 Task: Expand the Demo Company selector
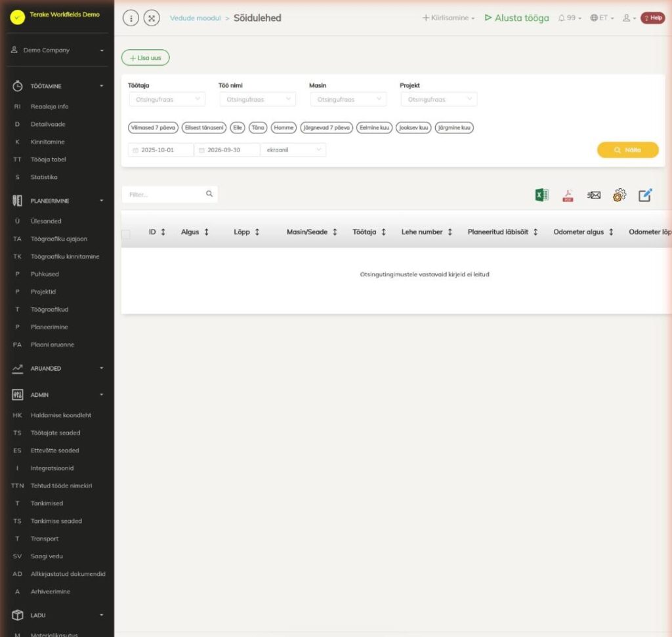(x=58, y=50)
